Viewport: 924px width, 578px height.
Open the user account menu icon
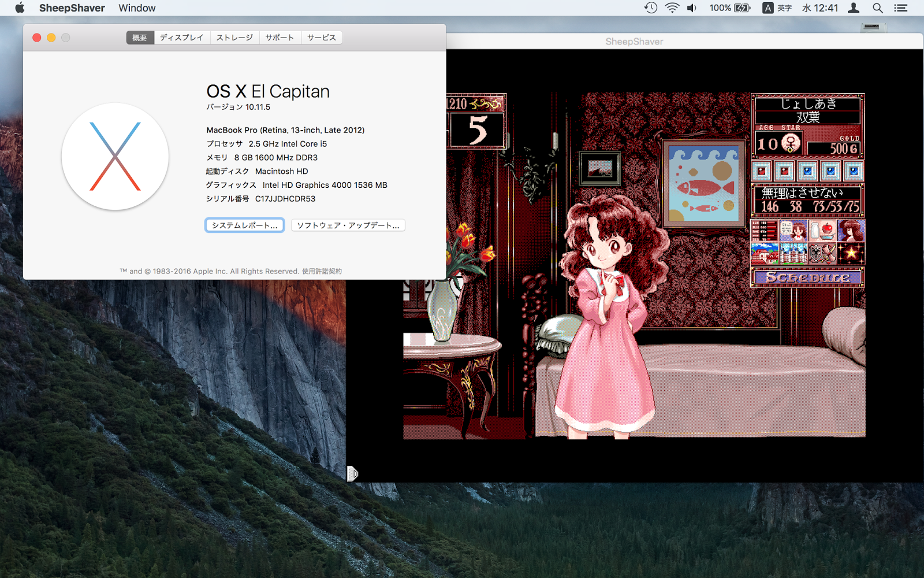tap(854, 8)
